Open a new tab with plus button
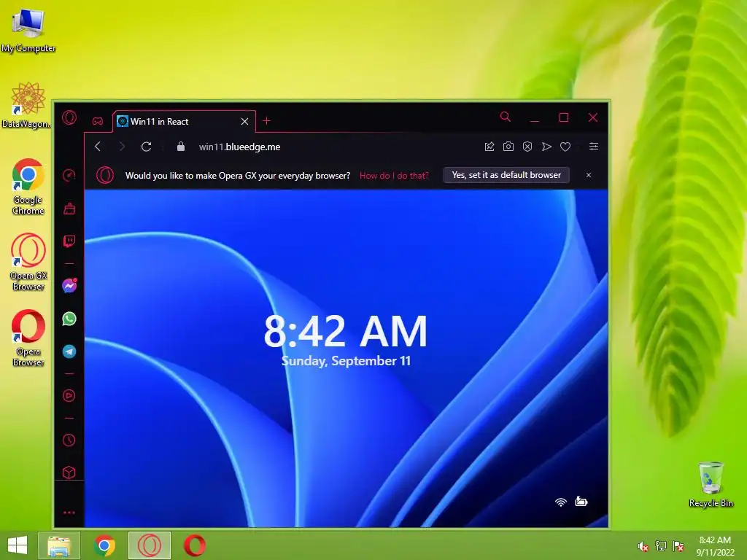 click(267, 121)
